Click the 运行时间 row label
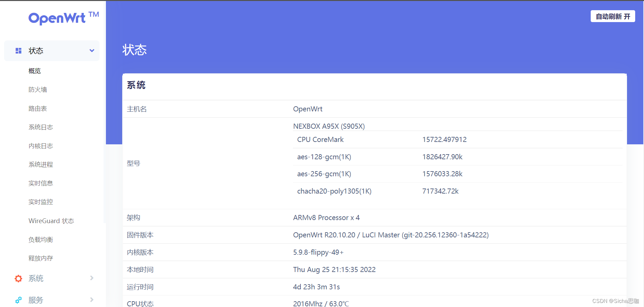This screenshot has height=307, width=644. 140,287
